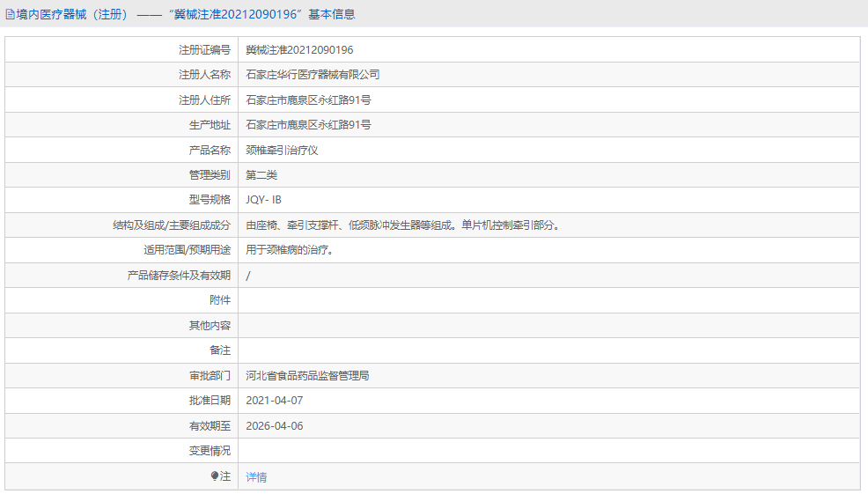868x494 pixels.
Task: Select expiry date 2026-04-06
Action: pyautogui.click(x=275, y=426)
